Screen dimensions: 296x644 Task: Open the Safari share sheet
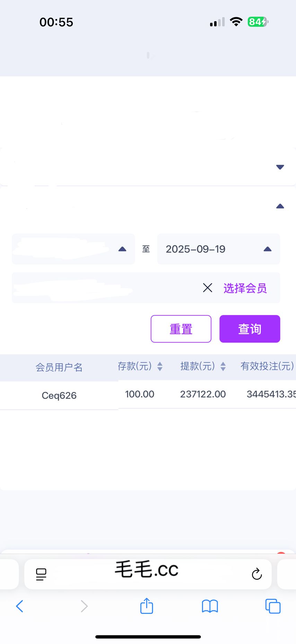point(147,606)
